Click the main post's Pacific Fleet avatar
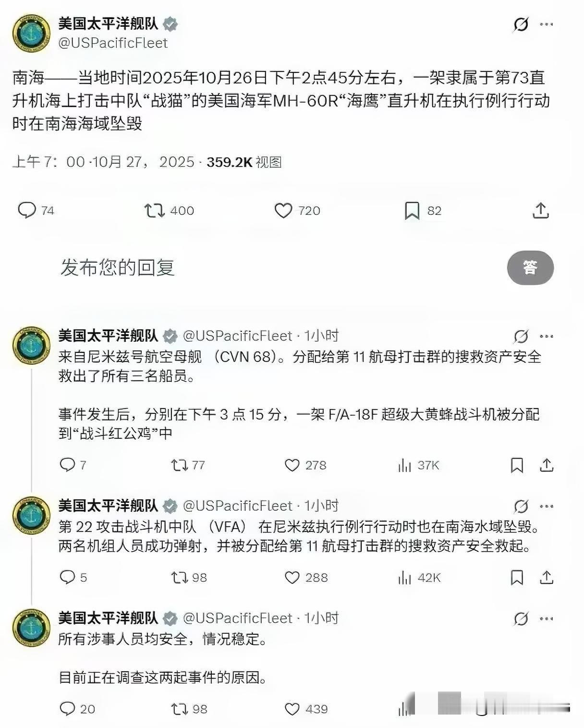Viewport: 584px width, 728px height. [31, 33]
